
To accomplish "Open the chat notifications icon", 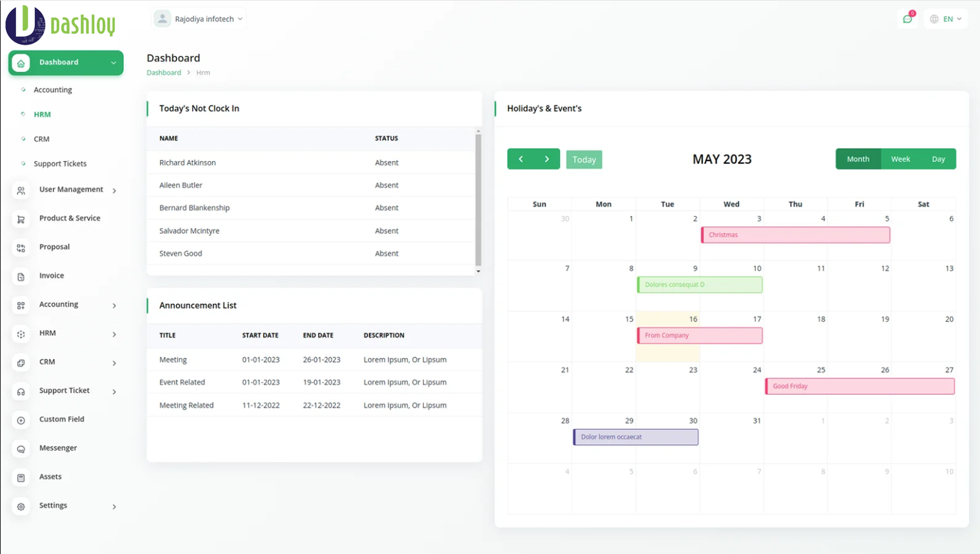I will (x=907, y=19).
